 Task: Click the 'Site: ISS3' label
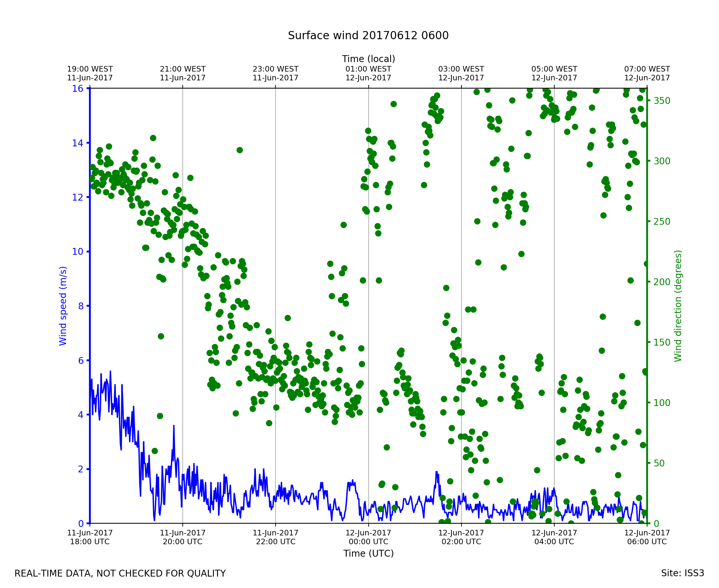click(x=682, y=573)
